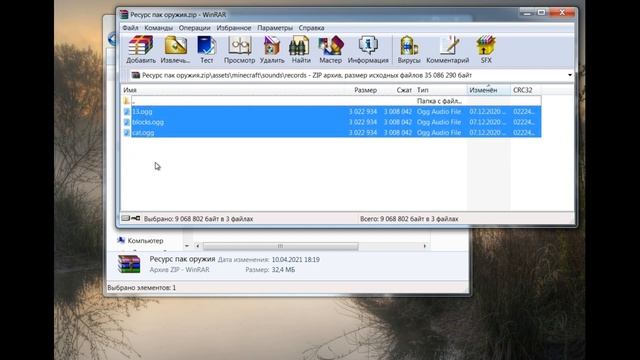Viewport: 640px width, 360px height.
Task: Open the Избранное menu
Action: pos(234,28)
